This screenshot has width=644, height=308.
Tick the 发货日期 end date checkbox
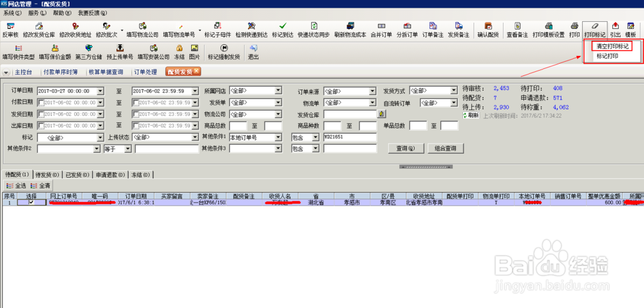coord(136,114)
